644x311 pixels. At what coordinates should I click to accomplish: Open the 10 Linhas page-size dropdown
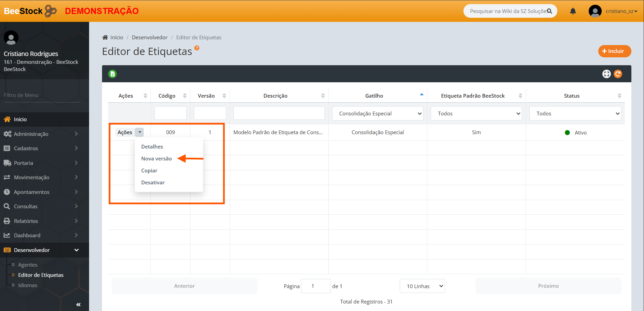[x=422, y=286]
